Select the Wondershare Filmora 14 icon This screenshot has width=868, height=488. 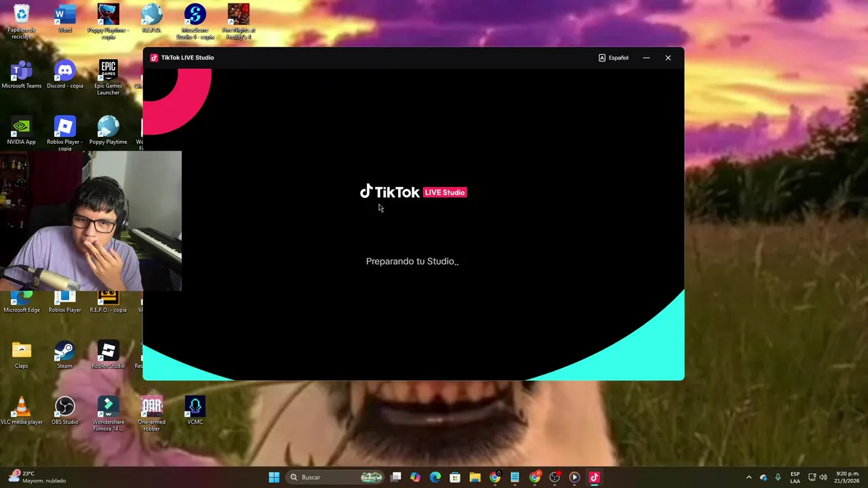(x=108, y=413)
